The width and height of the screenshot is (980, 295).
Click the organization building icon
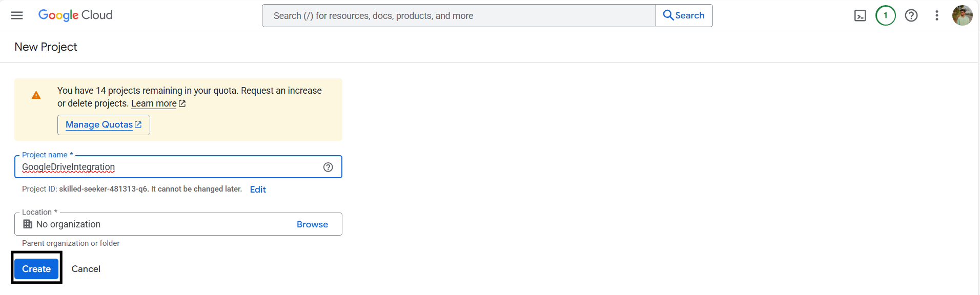point(28,224)
